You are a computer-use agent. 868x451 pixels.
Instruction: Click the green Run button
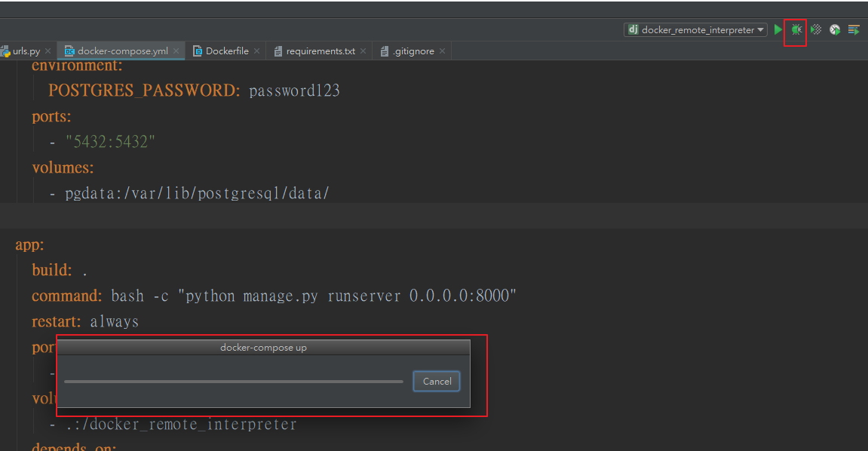(x=778, y=29)
